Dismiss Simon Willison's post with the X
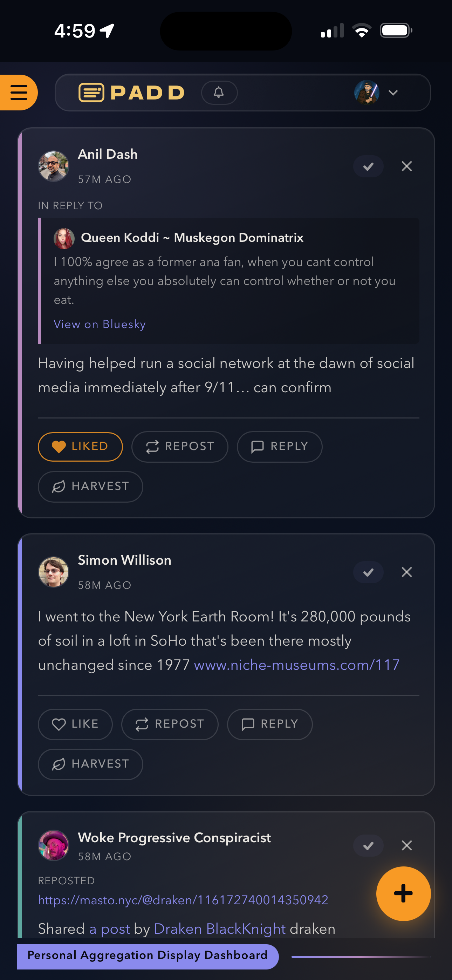Screen dimensions: 452x980 click(x=406, y=572)
